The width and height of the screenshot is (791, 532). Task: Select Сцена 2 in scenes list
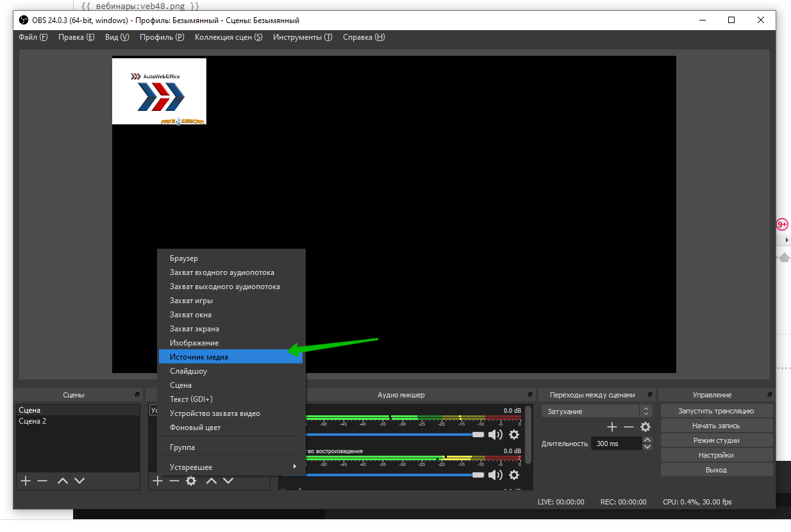pyautogui.click(x=33, y=421)
